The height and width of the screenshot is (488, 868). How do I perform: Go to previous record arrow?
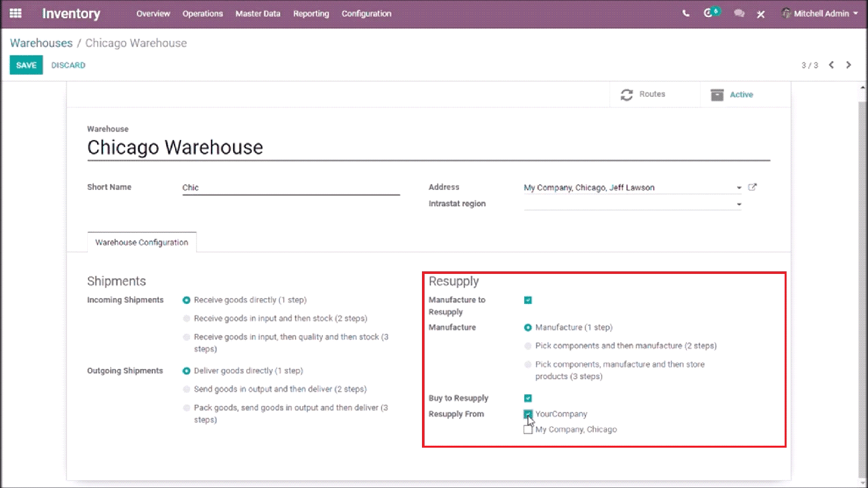pos(832,65)
